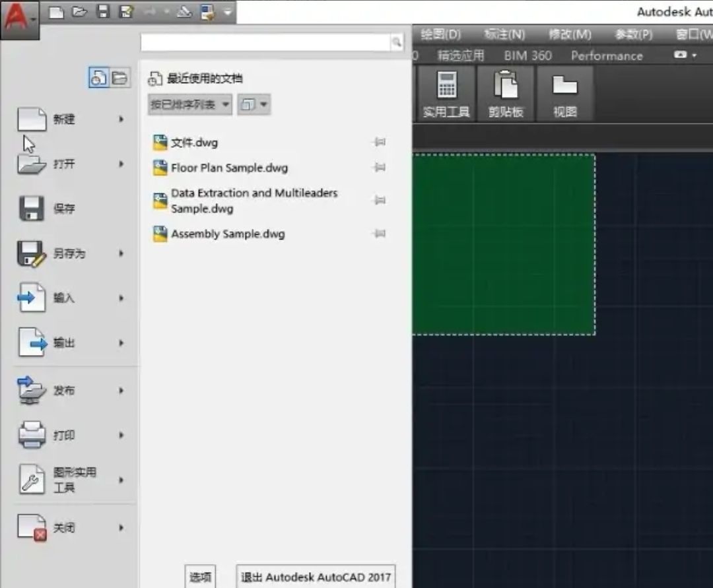Click 退出 Autodesk AutoCAD 2017 button
This screenshot has height=588, width=713.
pos(316,577)
